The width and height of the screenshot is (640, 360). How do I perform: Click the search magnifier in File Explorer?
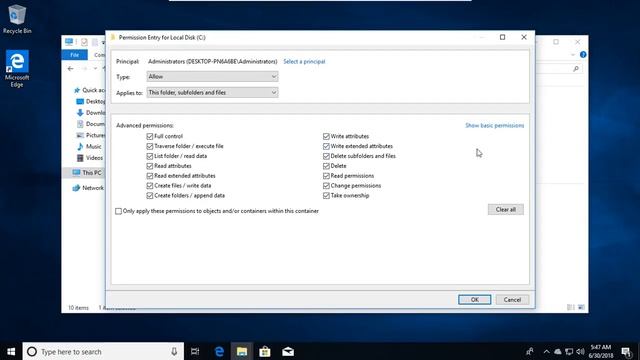point(576,69)
